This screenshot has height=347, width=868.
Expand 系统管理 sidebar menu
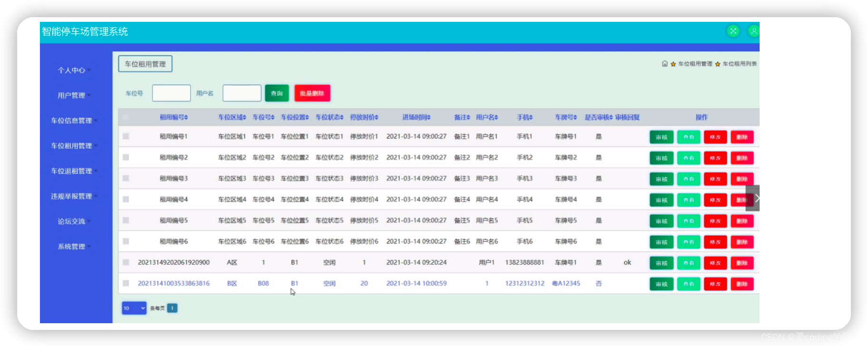74,247
